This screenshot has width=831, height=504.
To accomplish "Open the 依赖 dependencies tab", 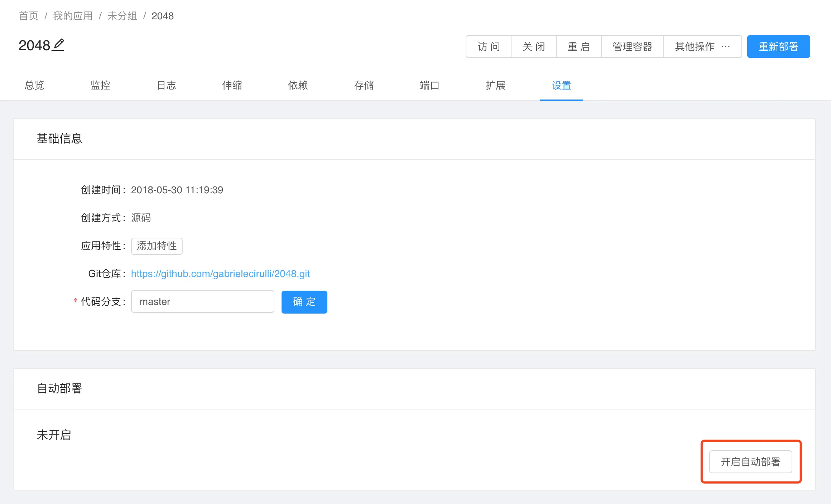I will click(x=298, y=85).
